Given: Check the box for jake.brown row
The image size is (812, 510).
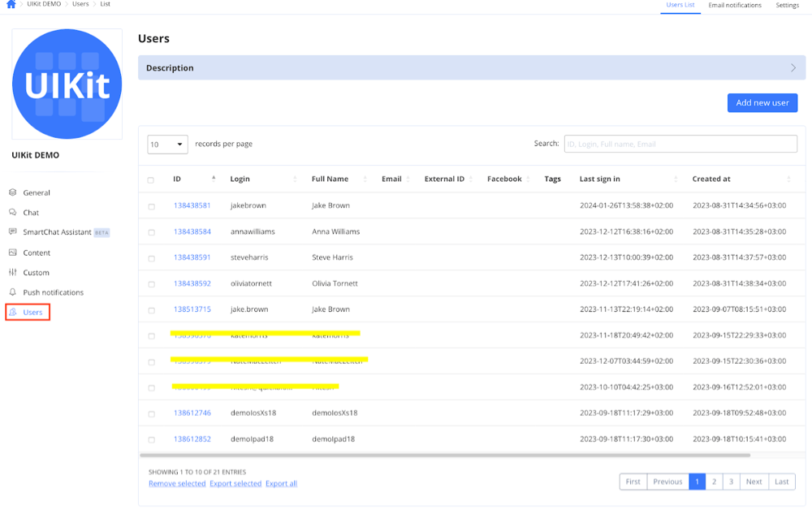Looking at the screenshot, I should tap(151, 310).
